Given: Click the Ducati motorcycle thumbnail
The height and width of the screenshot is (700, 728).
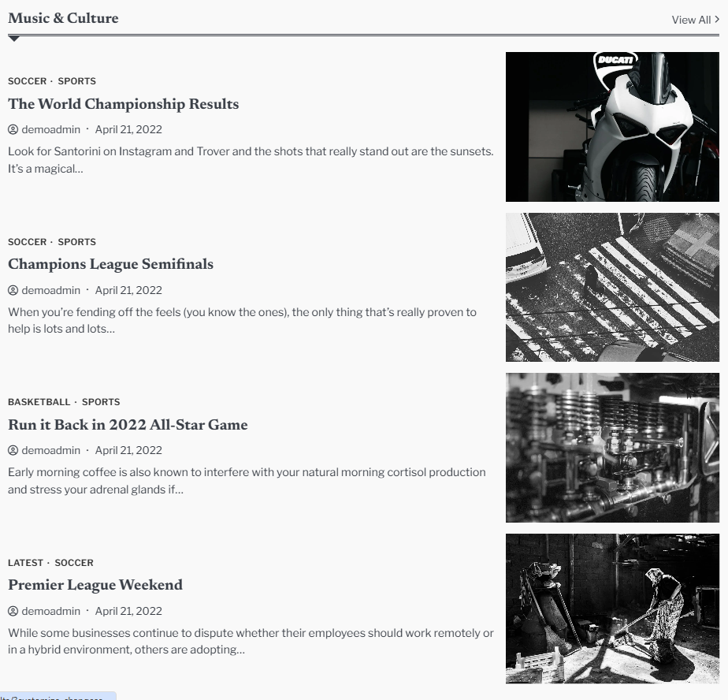Looking at the screenshot, I should (612, 127).
